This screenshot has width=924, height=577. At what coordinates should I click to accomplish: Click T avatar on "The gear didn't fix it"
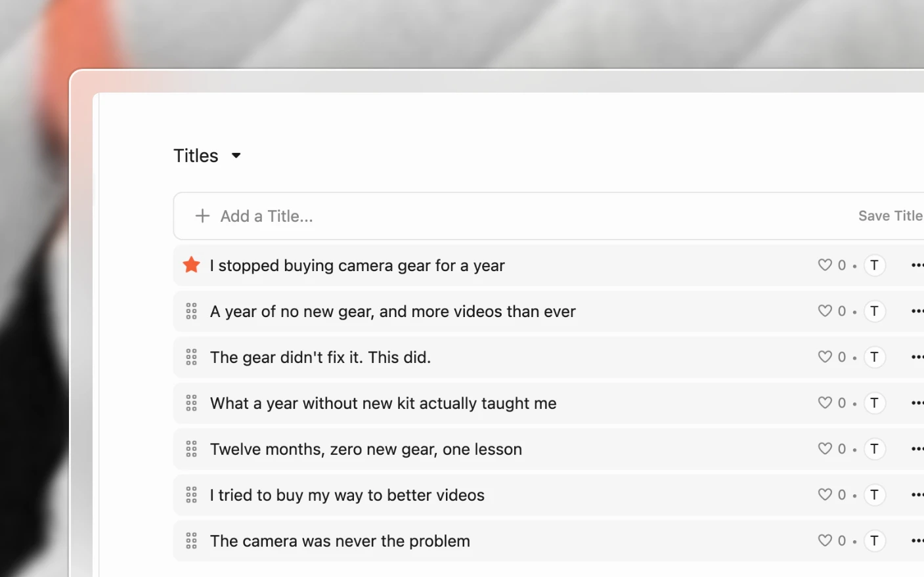tap(875, 357)
